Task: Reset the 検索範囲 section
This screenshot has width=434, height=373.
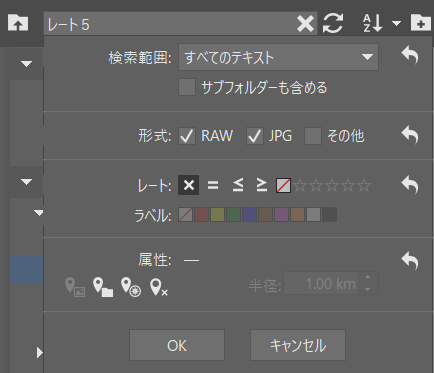Action: coord(410,55)
